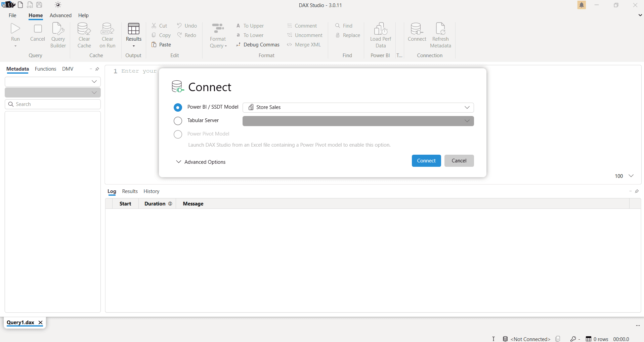Click Refresh Metadata icon
The height and width of the screenshot is (342, 644).
(x=440, y=29)
